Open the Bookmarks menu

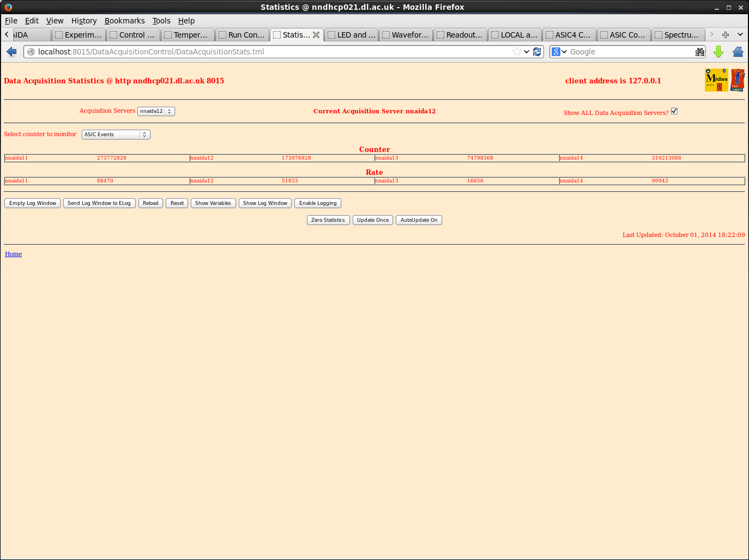point(124,21)
